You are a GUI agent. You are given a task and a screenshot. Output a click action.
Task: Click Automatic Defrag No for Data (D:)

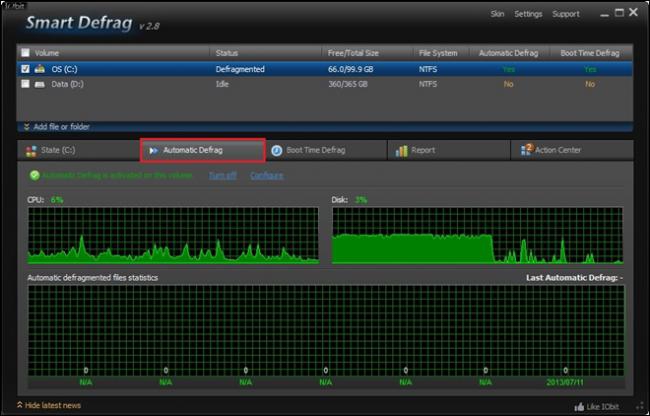[x=508, y=84]
